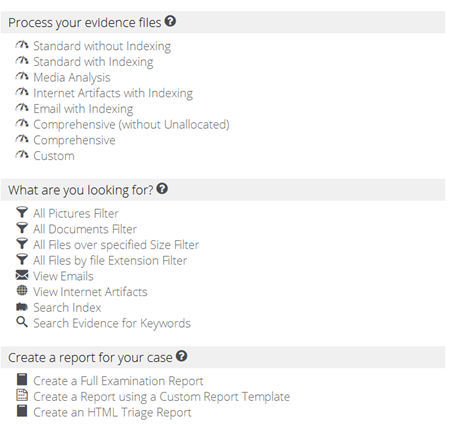This screenshot has width=454, height=424.
Task: Click funnel icon beside All Pictures Filter
Action: click(x=22, y=212)
